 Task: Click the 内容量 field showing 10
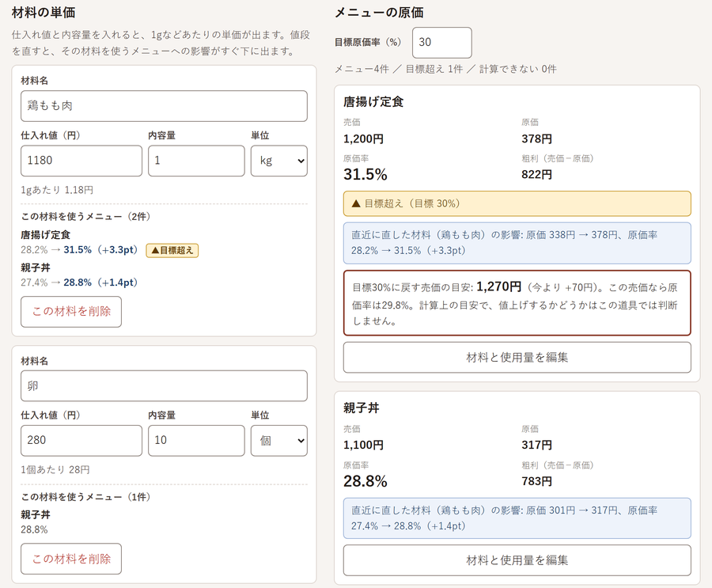click(x=196, y=441)
